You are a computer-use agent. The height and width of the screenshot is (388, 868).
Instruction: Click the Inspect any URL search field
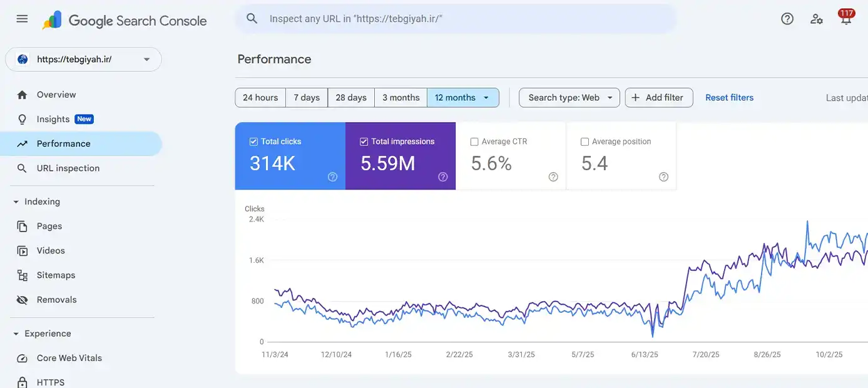pyautogui.click(x=463, y=19)
